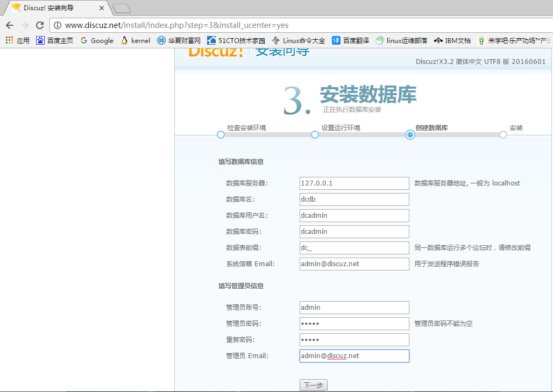Click the 管理员密码不能为空 hint text

tap(443, 324)
